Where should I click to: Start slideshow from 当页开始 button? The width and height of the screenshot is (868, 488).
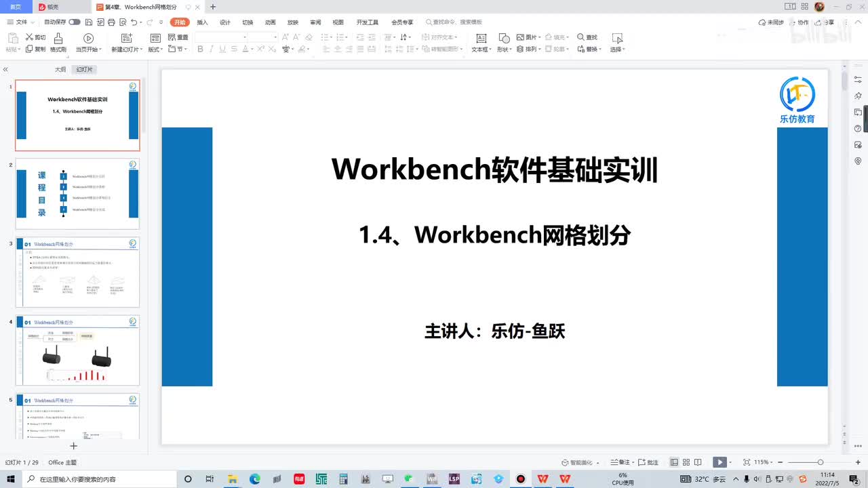(x=88, y=43)
